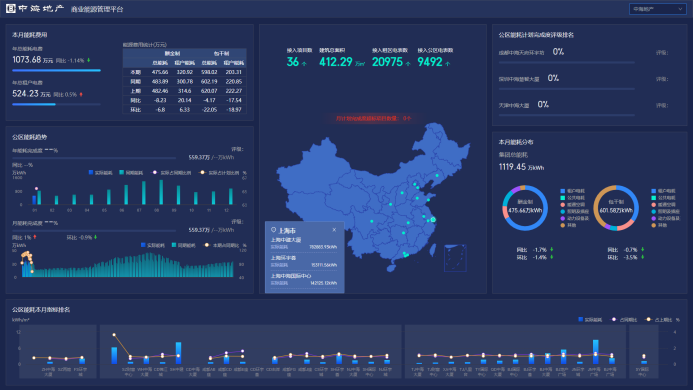Toggle the teal 同期能耗 legend in yearly trend chart

tap(131, 172)
